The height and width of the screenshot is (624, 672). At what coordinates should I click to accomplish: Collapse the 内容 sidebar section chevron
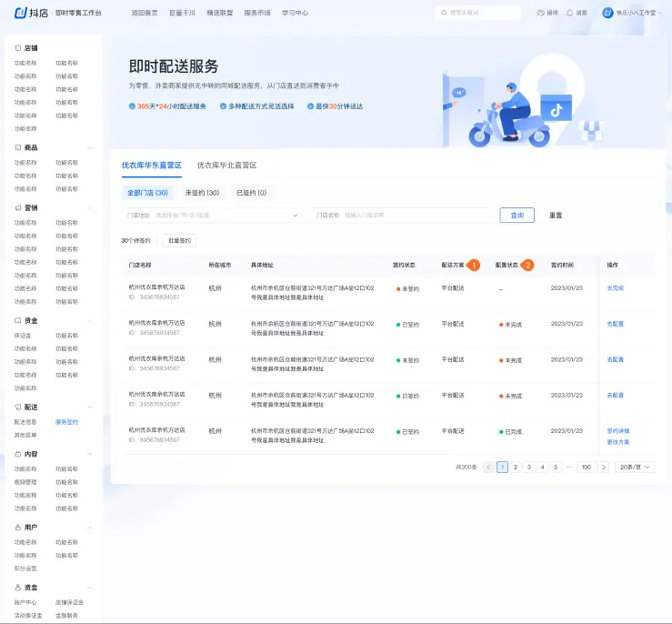click(x=90, y=454)
